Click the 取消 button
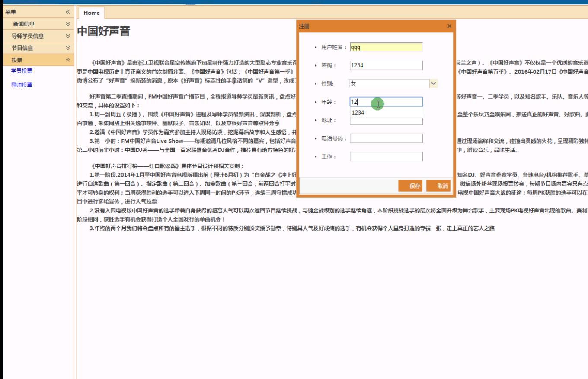This screenshot has width=588, height=379. pyautogui.click(x=438, y=186)
